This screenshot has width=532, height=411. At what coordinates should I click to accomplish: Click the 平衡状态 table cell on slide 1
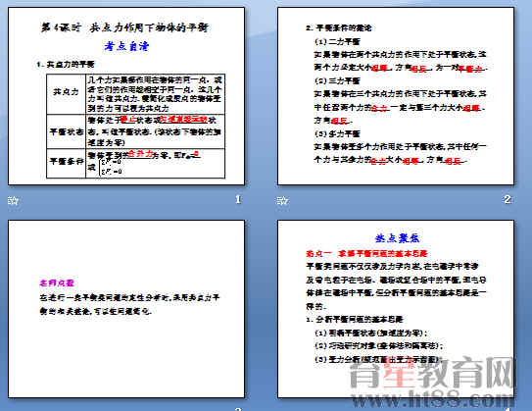pyautogui.click(x=67, y=131)
